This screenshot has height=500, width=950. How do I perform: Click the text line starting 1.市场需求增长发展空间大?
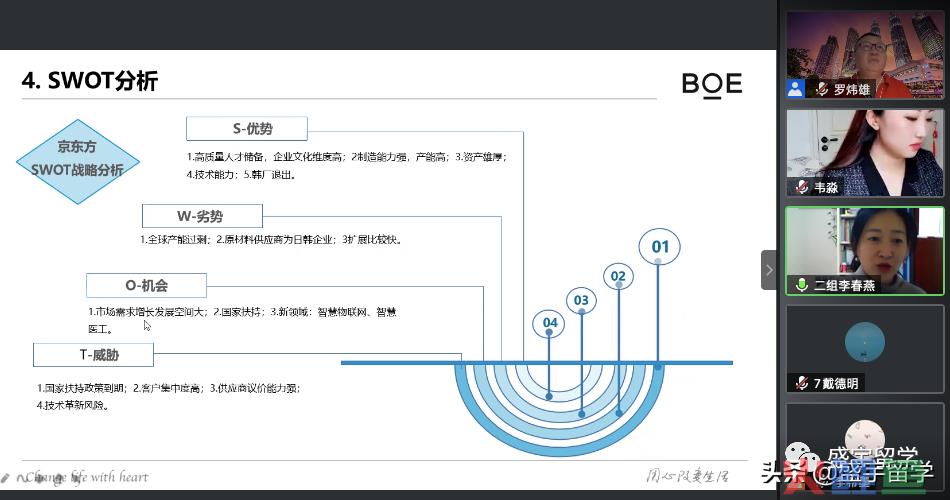click(242, 312)
